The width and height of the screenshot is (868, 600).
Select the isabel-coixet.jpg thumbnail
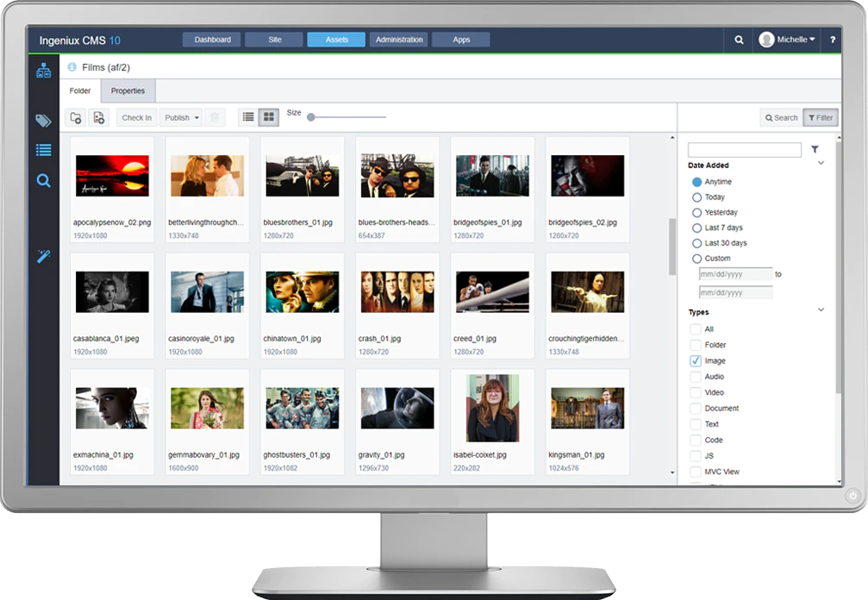tap(493, 409)
